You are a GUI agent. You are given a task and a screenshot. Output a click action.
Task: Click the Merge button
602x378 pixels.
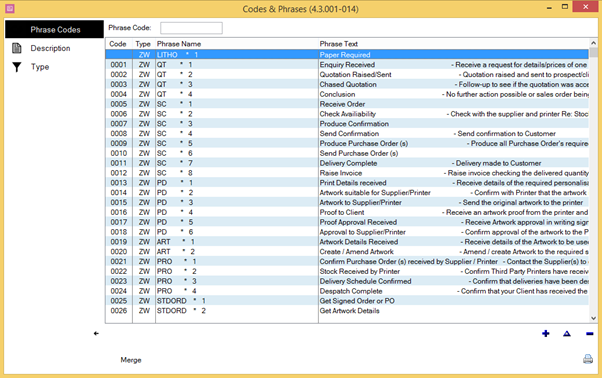(131, 360)
